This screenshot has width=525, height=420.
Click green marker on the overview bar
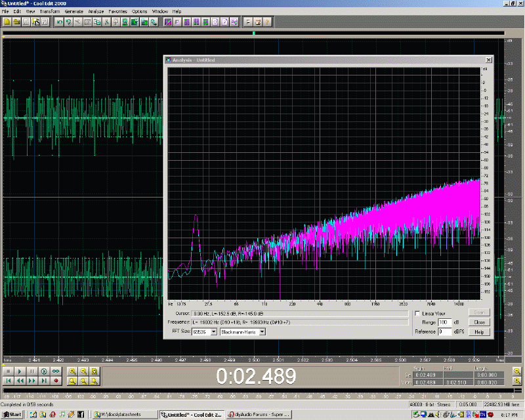pyautogui.click(x=254, y=33)
